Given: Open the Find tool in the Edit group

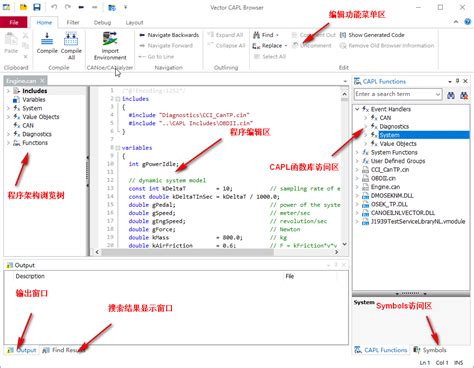Looking at the screenshot, I should [x=266, y=35].
